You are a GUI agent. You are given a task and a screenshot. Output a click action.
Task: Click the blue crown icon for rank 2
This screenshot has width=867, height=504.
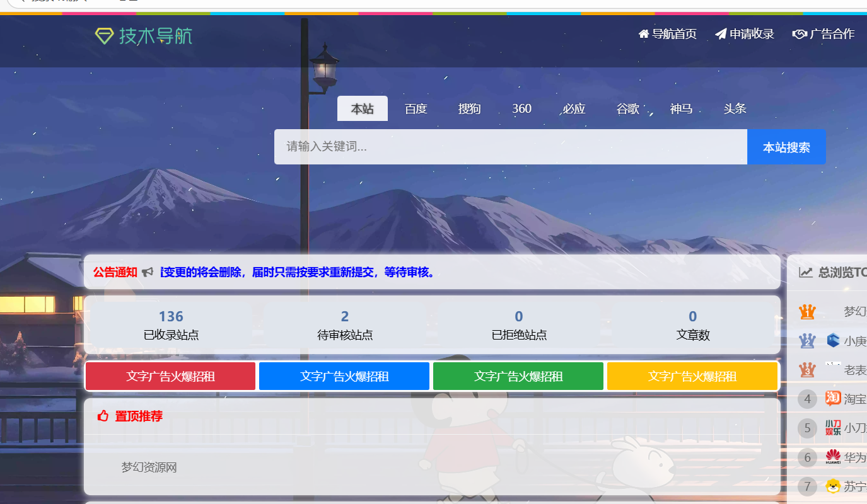(x=807, y=340)
